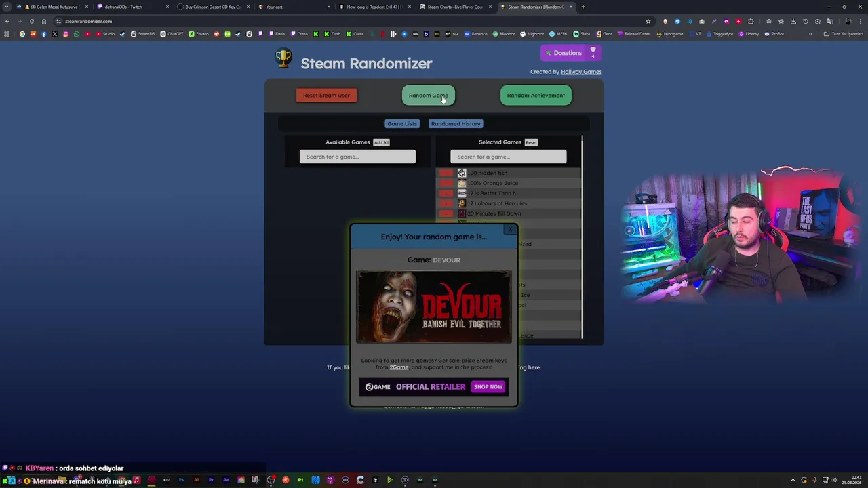
Task: Remove 12 Labours of Hercules
Action: point(446,203)
